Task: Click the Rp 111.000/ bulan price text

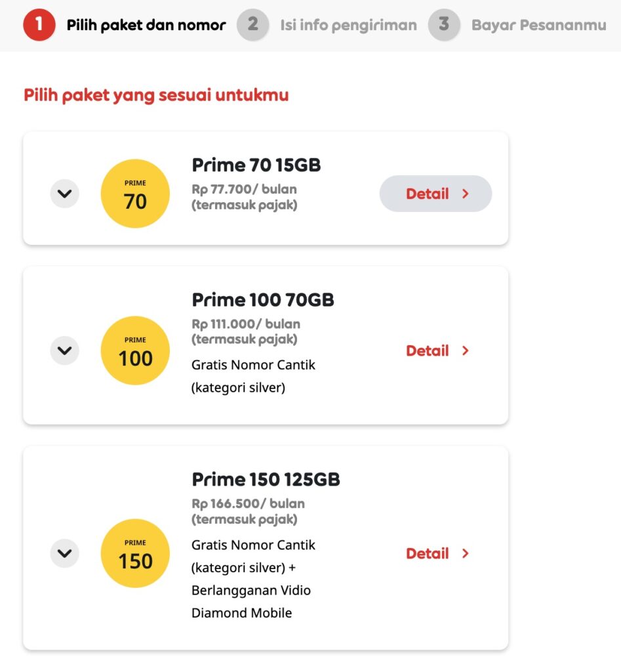Action: pos(246,324)
